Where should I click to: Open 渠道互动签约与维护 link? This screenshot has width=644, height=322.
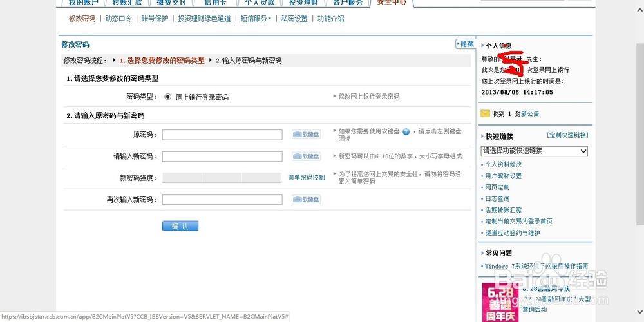513,233
